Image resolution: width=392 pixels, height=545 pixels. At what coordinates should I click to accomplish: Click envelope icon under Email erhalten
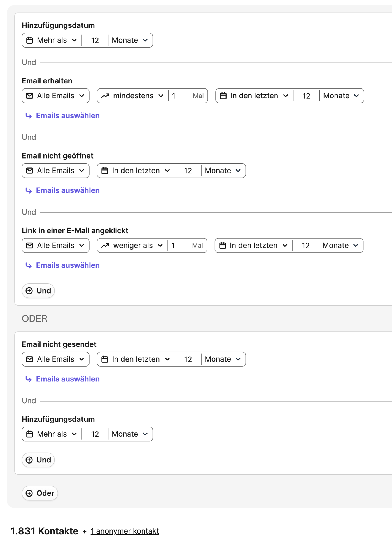pyautogui.click(x=29, y=96)
